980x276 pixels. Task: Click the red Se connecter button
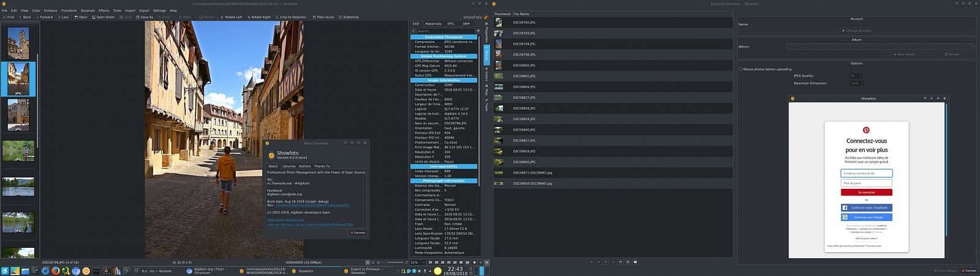[x=866, y=192]
